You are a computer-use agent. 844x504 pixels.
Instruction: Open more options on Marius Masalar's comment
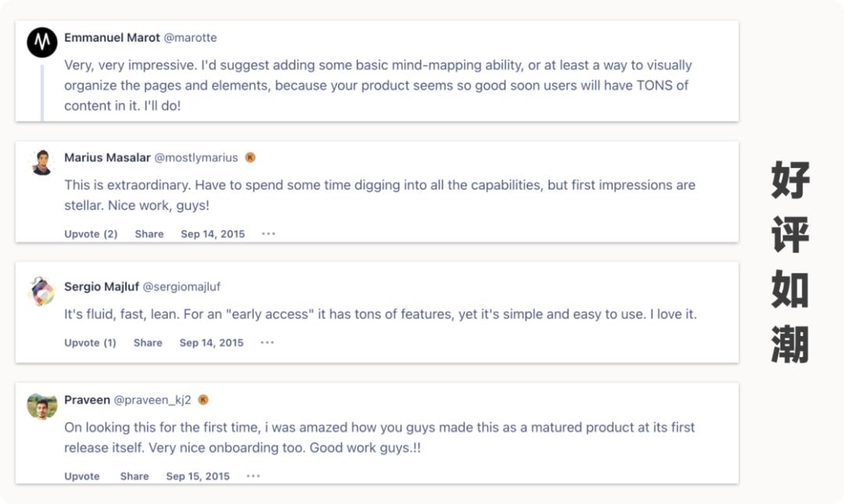pos(269,234)
